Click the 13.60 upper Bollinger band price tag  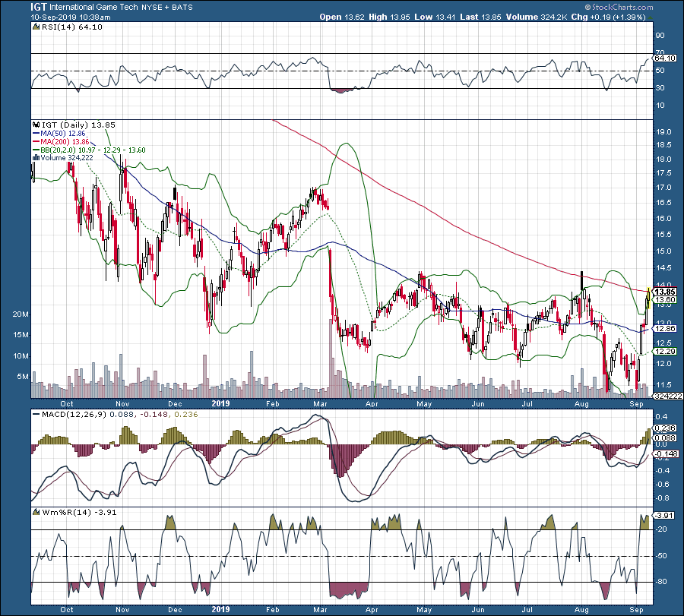(x=666, y=300)
